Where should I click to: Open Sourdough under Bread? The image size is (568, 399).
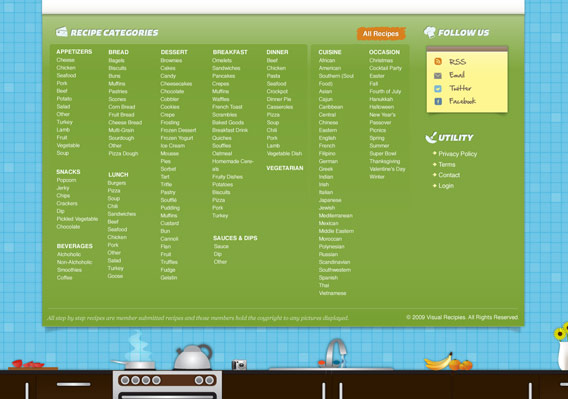click(x=121, y=138)
